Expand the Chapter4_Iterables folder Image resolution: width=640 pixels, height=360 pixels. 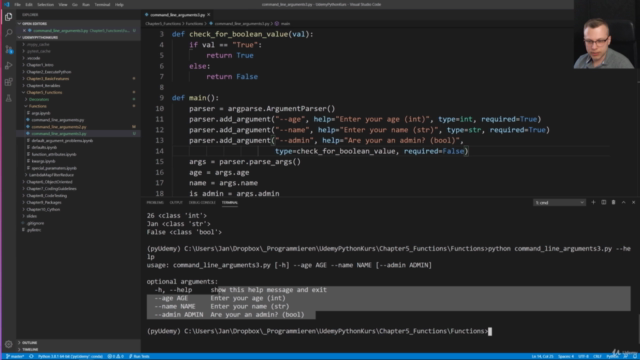coord(43,86)
